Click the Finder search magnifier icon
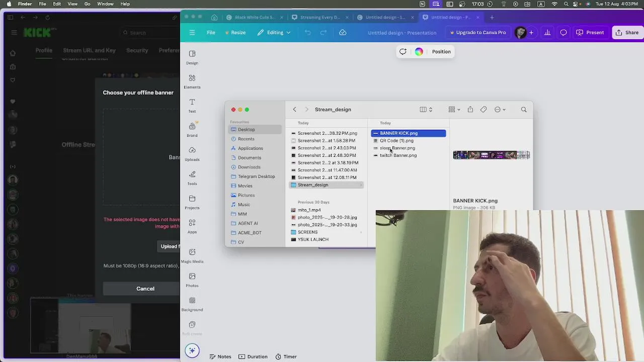644x362 pixels. pyautogui.click(x=524, y=109)
